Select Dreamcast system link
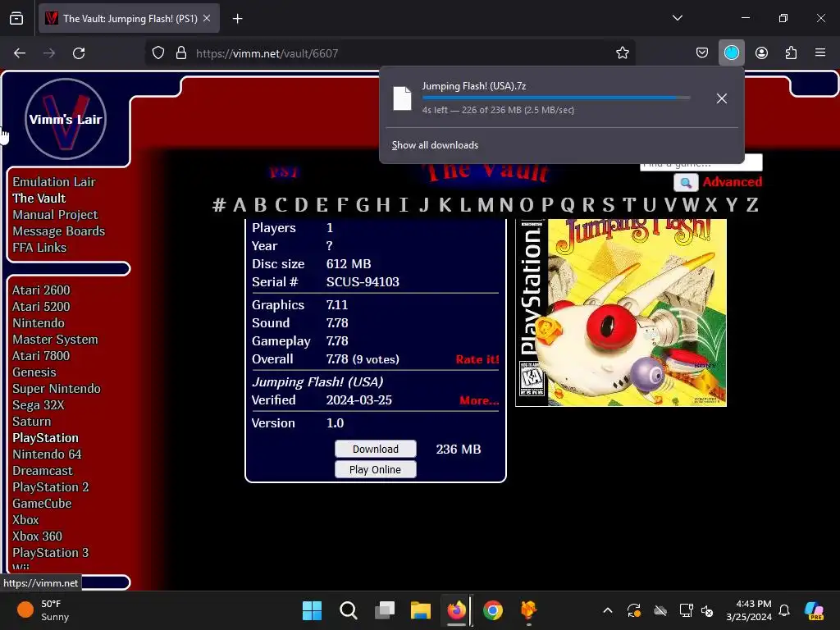This screenshot has width=840, height=630. [x=43, y=471]
